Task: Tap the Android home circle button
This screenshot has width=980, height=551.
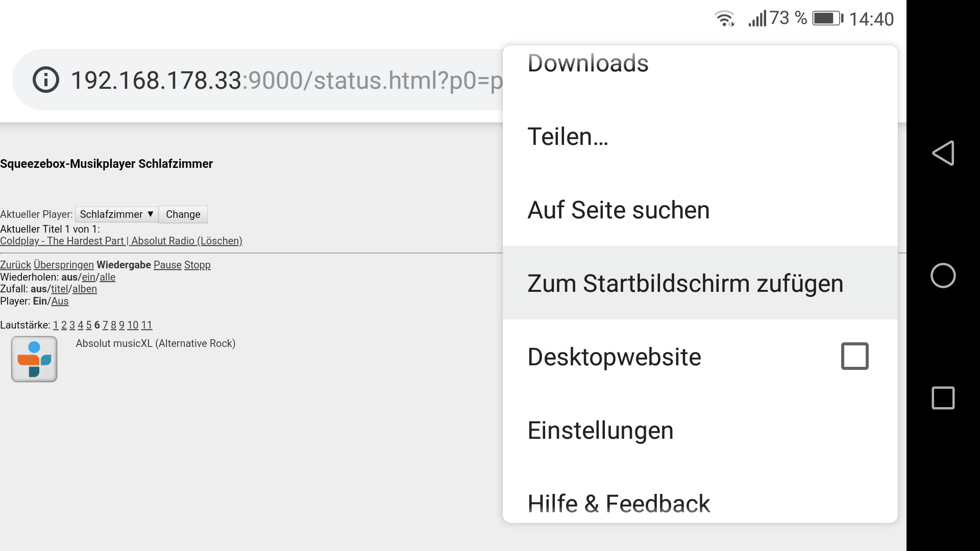Action: tap(943, 275)
